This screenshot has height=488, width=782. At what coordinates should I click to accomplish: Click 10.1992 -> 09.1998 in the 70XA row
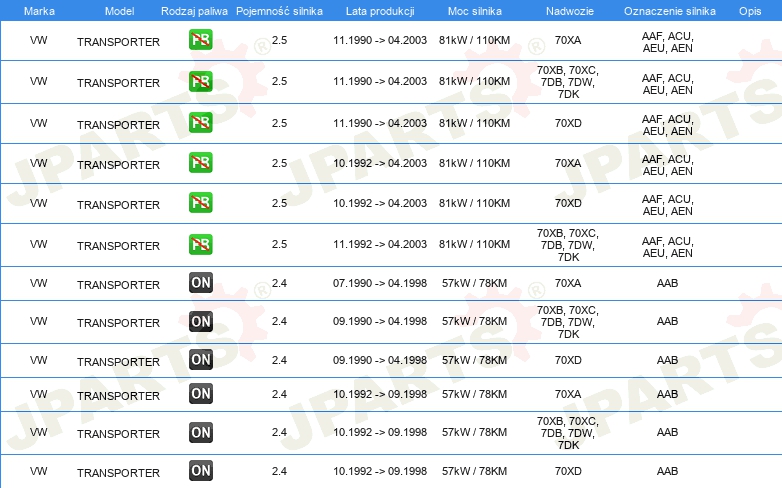[x=380, y=394]
